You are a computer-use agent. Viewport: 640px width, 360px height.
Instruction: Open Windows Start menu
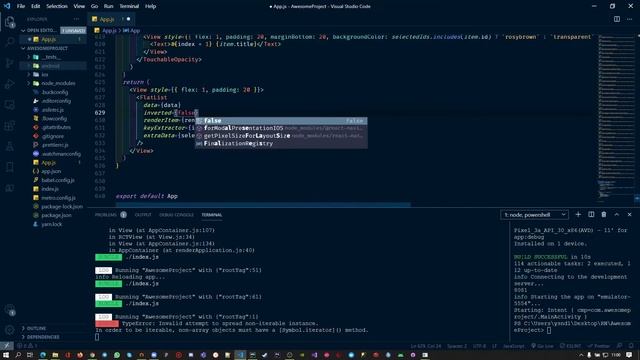coord(6,355)
